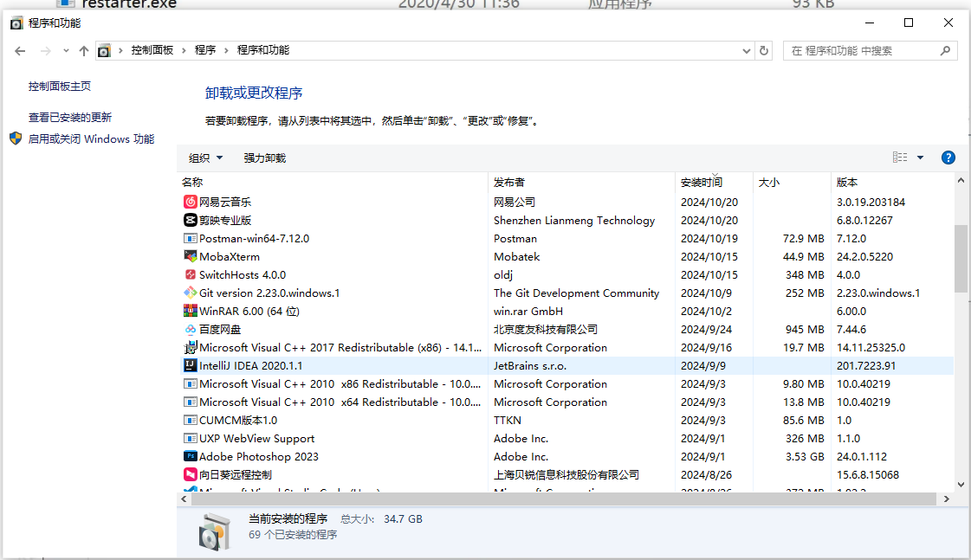971x560 pixels.
Task: Click the Shenzhen Lianmeng Technology publisher cell
Action: click(x=574, y=221)
